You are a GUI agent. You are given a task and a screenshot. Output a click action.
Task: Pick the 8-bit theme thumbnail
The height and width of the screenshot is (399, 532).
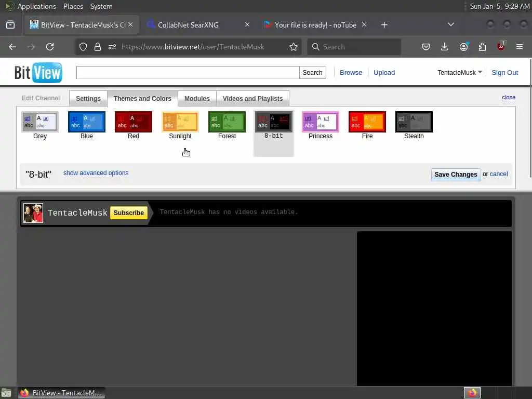point(273,122)
